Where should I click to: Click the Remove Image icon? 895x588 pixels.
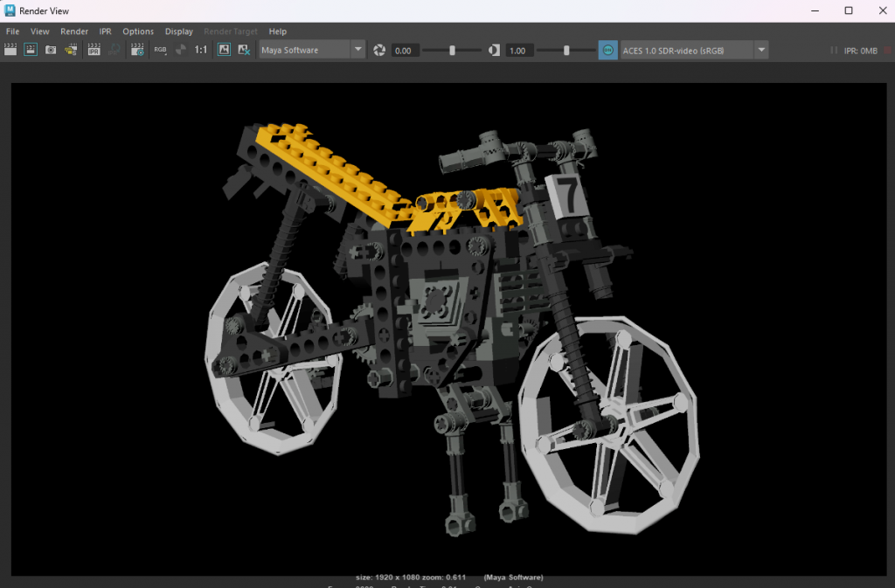pos(244,51)
